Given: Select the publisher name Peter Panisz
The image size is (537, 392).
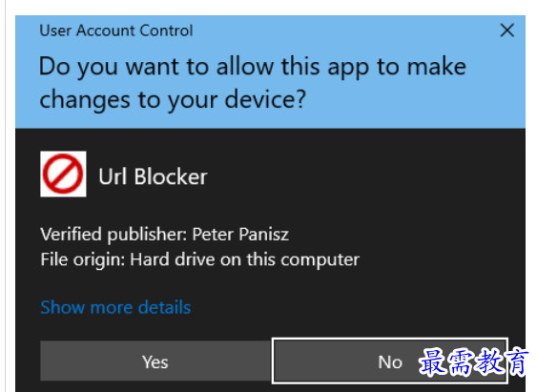Looking at the screenshot, I should (240, 235).
